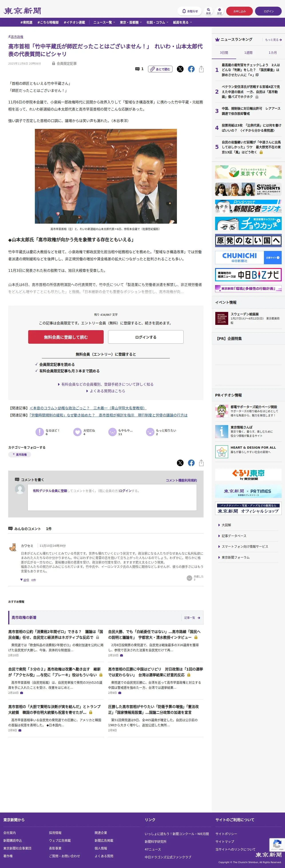Select the 3日間 ranking tab
The image size is (285, 868).
coord(224,53)
